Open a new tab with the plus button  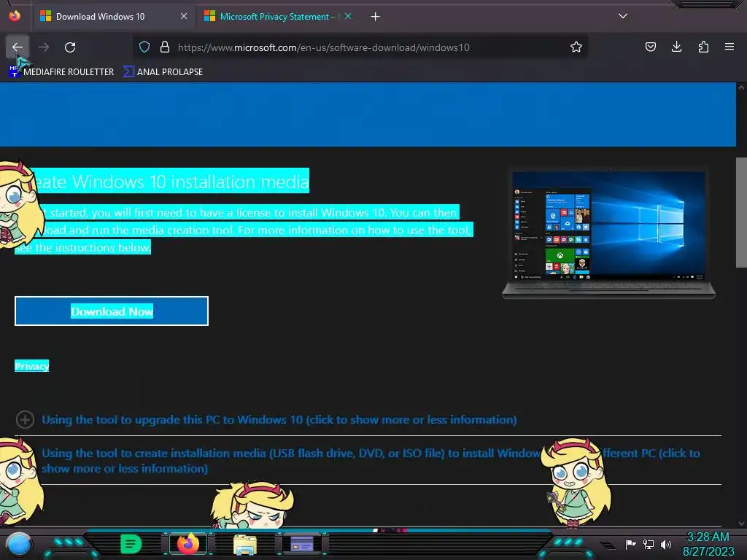[x=376, y=17]
